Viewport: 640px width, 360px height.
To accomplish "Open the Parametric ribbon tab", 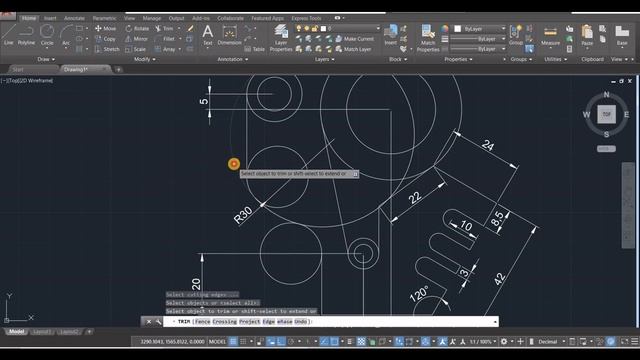I will [104, 18].
